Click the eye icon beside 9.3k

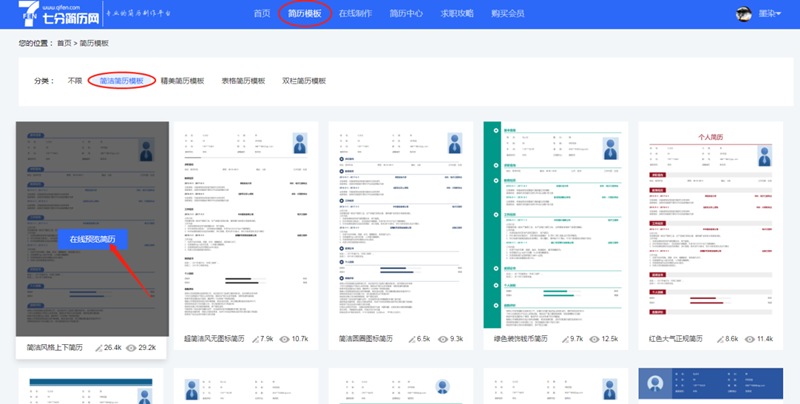click(x=443, y=339)
